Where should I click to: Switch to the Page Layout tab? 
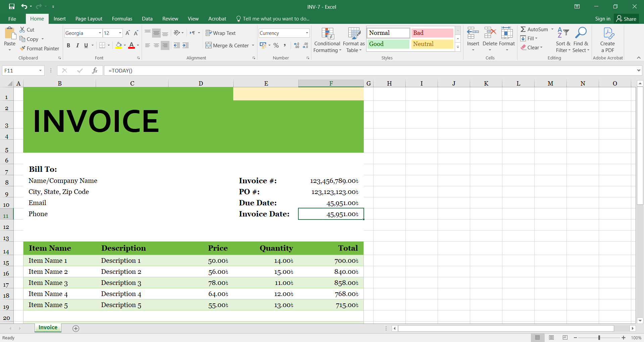(89, 19)
